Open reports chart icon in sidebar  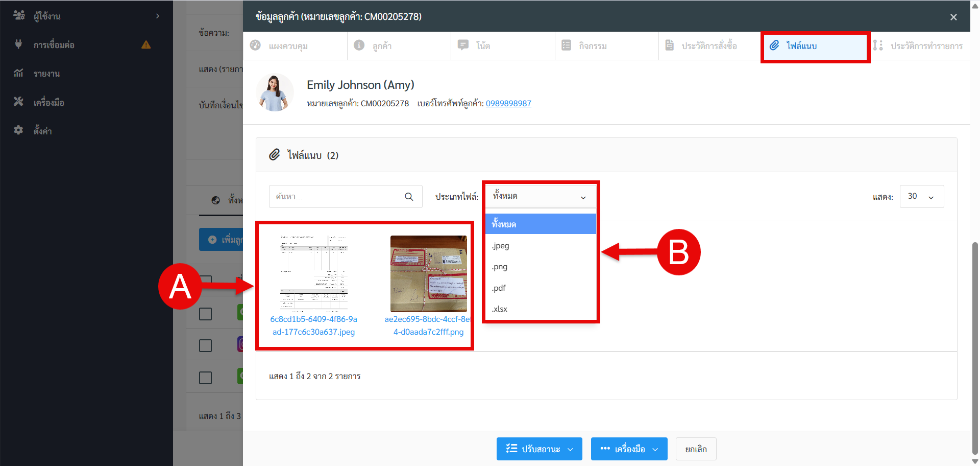18,73
